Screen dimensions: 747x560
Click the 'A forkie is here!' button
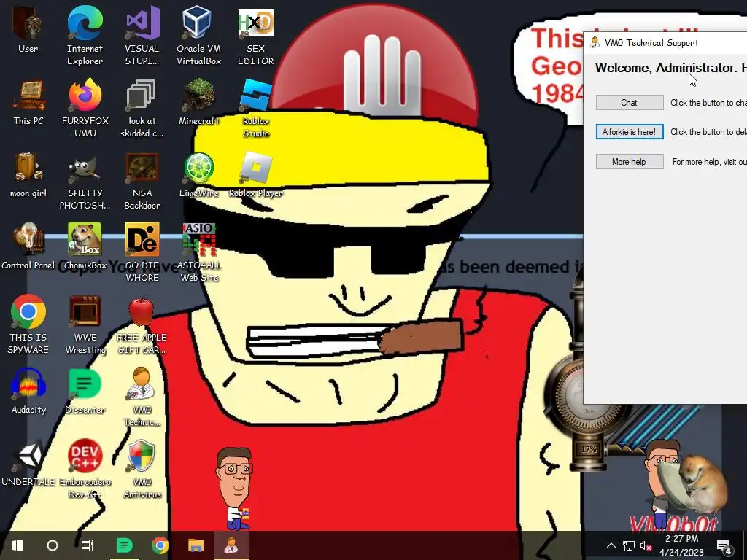pos(630,132)
